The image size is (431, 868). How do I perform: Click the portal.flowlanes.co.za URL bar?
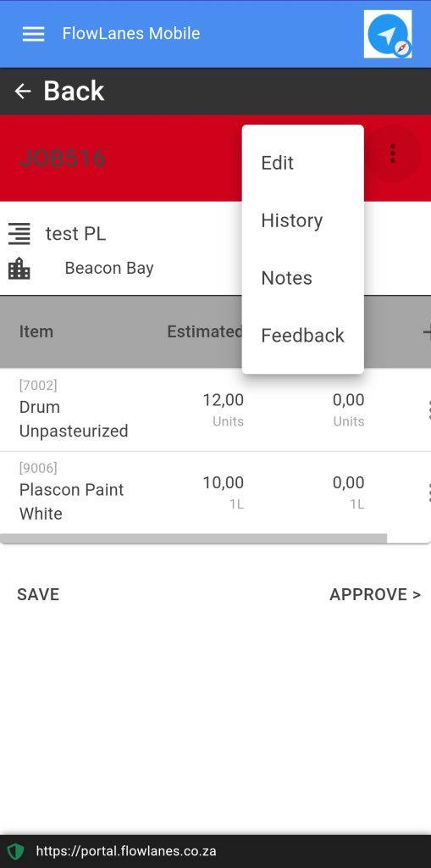tap(126, 851)
